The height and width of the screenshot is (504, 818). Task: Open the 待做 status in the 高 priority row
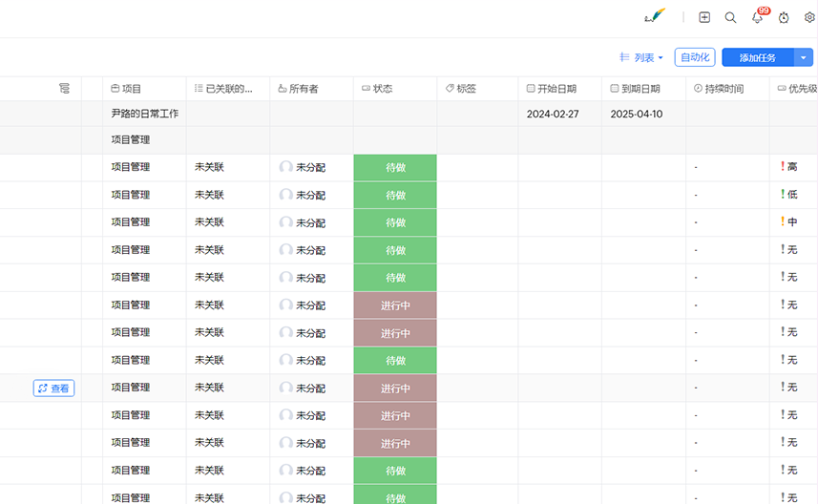click(395, 167)
